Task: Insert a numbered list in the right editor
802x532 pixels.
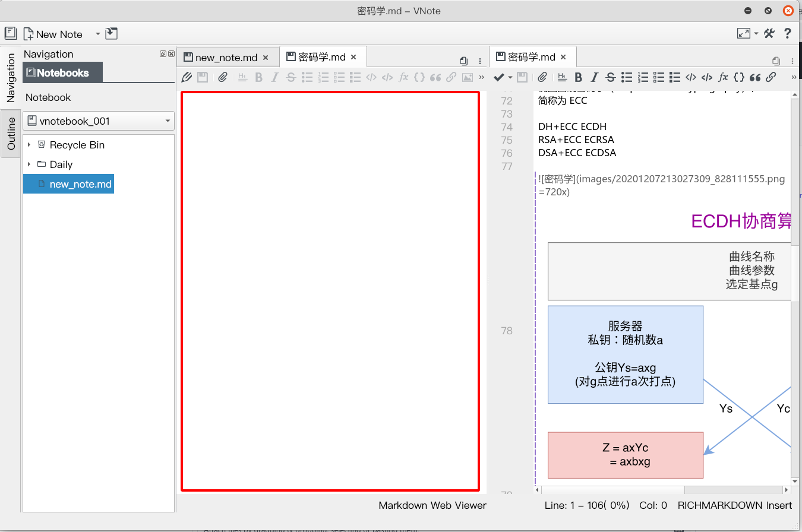Action: [x=642, y=77]
